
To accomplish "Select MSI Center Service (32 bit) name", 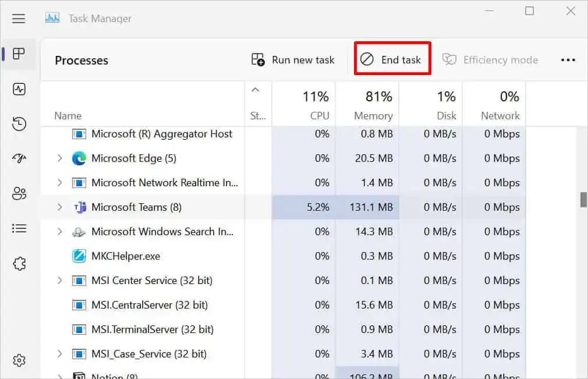I will [152, 281].
